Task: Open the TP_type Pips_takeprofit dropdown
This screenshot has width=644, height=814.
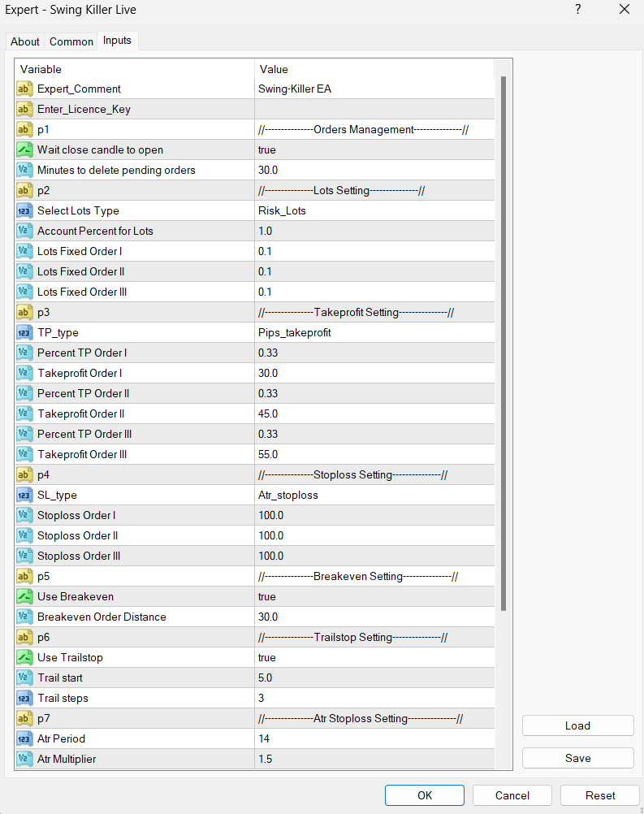Action: (374, 333)
